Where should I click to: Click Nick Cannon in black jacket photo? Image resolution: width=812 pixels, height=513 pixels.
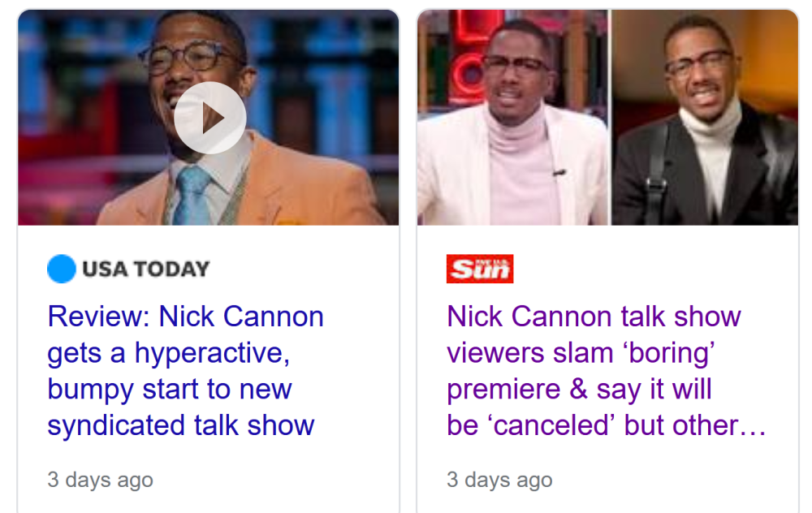tap(705, 118)
